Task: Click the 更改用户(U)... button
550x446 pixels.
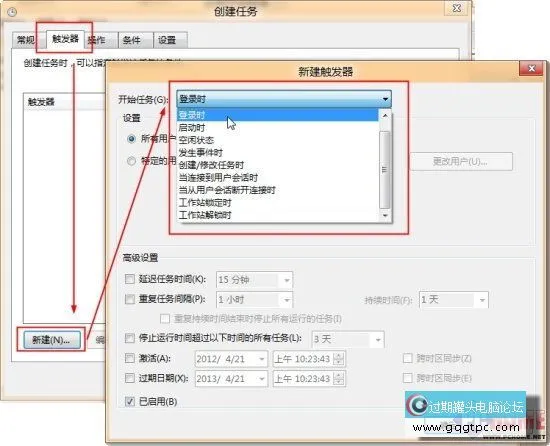Action: click(461, 162)
